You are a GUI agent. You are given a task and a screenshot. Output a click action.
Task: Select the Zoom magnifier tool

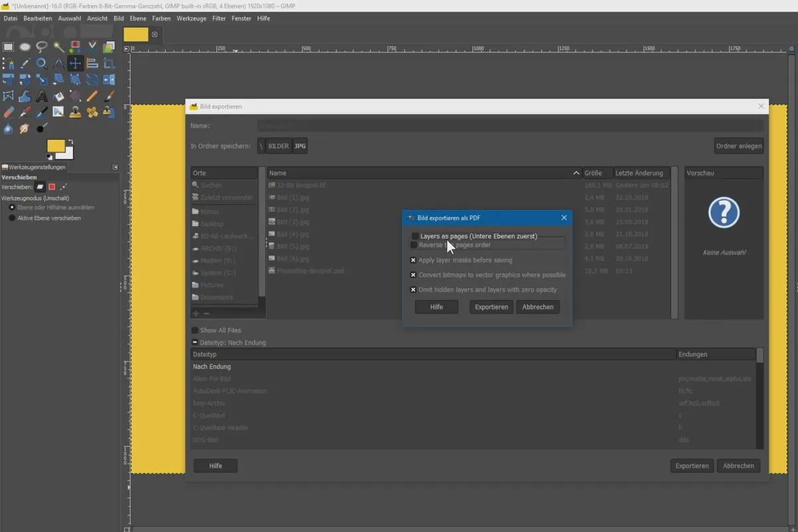coord(42,64)
